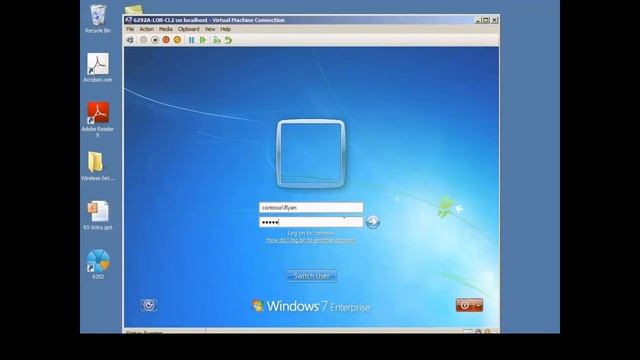Screen dimensions: 640x360
Task: Click the Snapshot toolbar icon
Action: pos(217,40)
